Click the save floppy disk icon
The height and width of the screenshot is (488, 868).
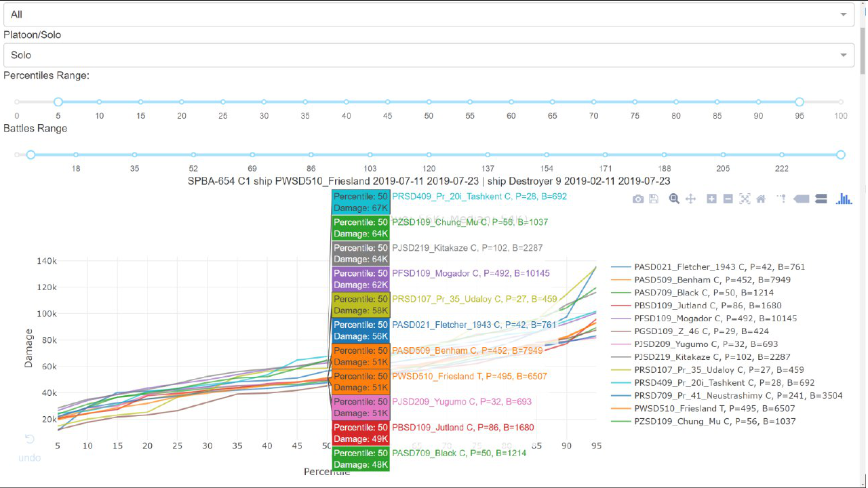pyautogui.click(x=654, y=199)
